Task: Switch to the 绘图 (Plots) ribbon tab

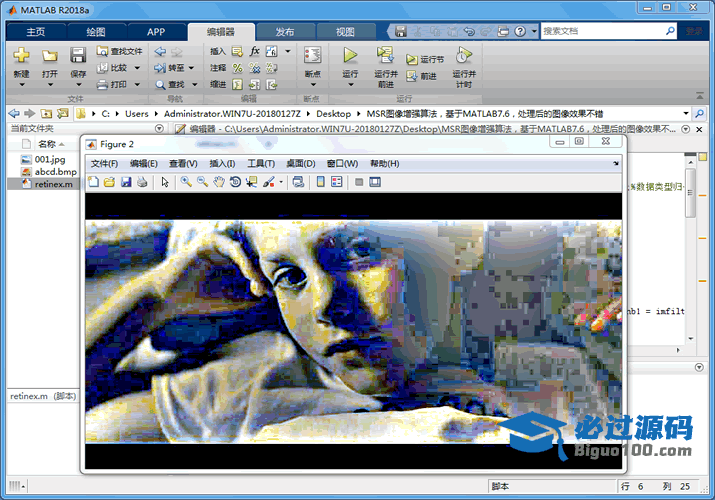Action: pos(96,32)
